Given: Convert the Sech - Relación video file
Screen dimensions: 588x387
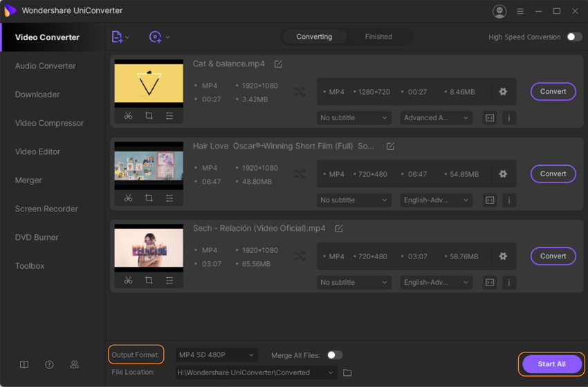Looking at the screenshot, I should [553, 256].
